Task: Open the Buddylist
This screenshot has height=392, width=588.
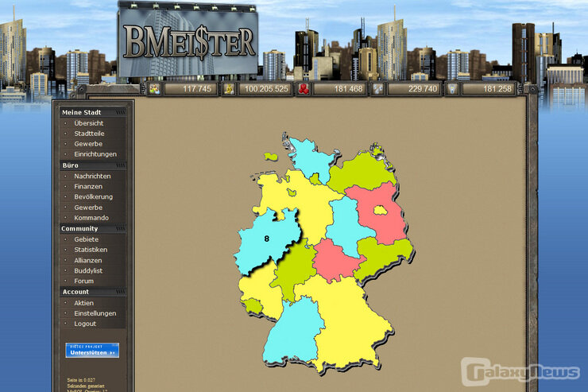Action: tap(88, 271)
